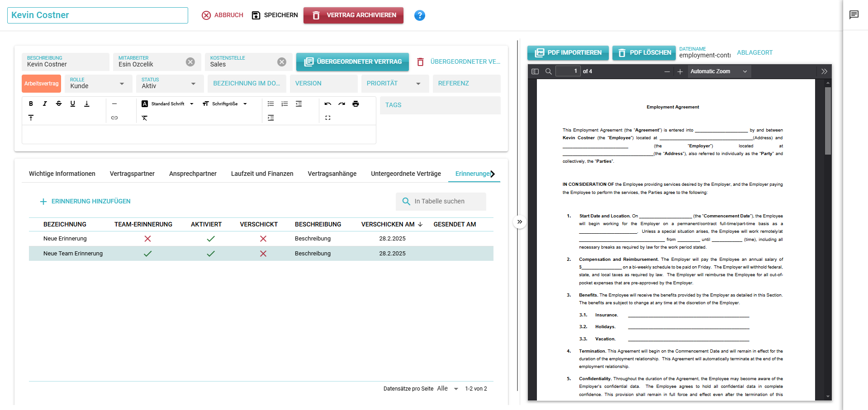Click the bold formatting icon

(x=31, y=104)
